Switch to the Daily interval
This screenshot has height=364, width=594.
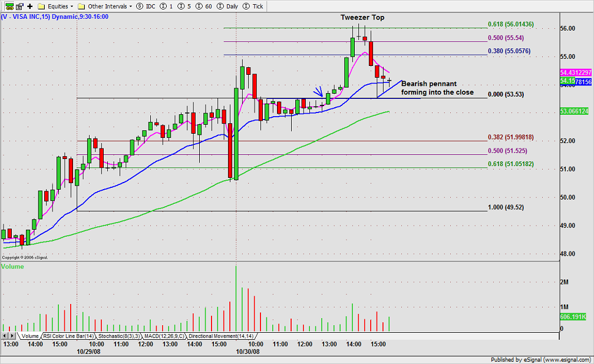pyautogui.click(x=227, y=6)
